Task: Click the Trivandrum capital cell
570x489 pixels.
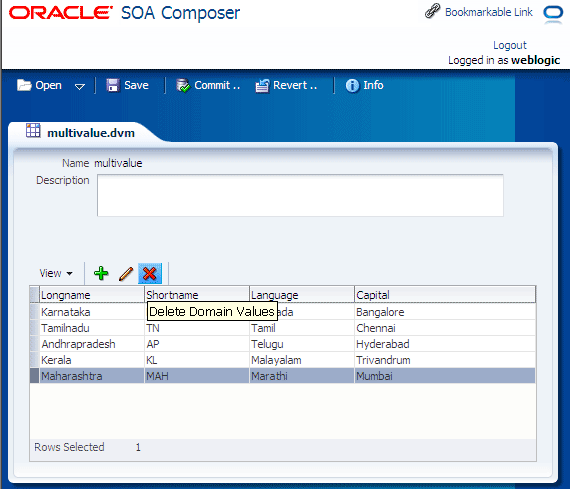Action: pos(445,360)
